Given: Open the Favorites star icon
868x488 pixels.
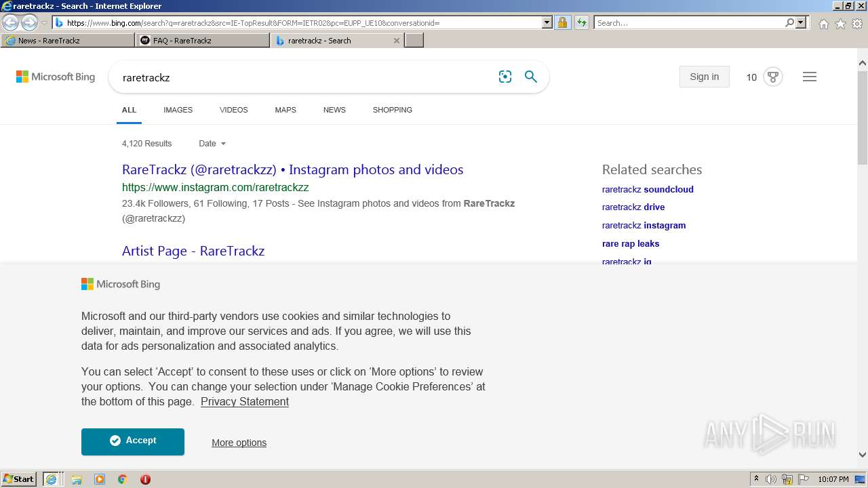Looking at the screenshot, I should [x=840, y=24].
